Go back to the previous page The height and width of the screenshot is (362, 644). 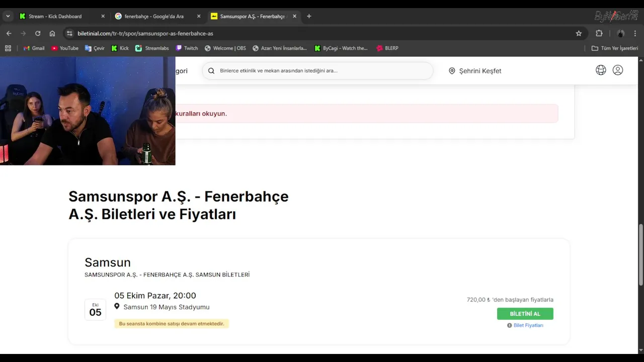tap(9, 33)
